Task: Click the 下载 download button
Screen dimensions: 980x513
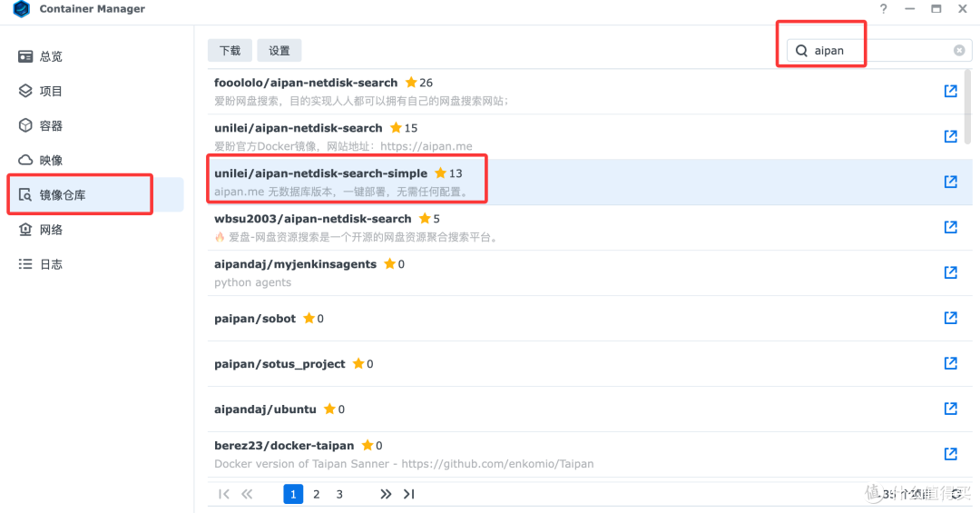Action: [x=230, y=51]
